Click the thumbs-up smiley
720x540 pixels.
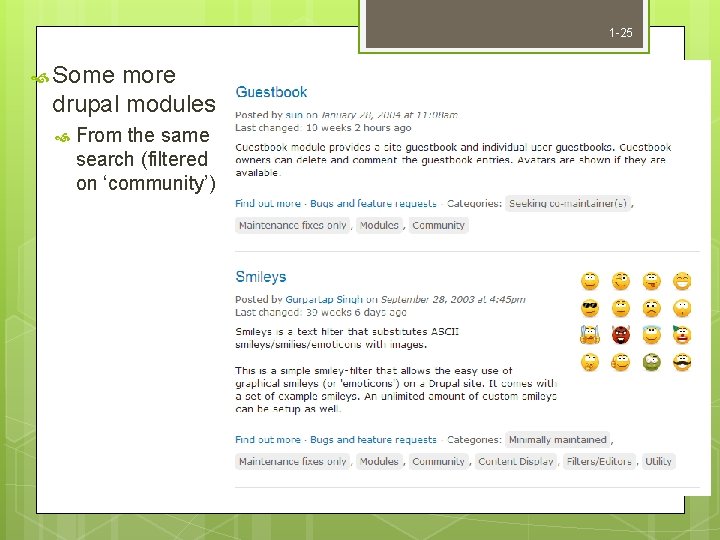pos(620,362)
